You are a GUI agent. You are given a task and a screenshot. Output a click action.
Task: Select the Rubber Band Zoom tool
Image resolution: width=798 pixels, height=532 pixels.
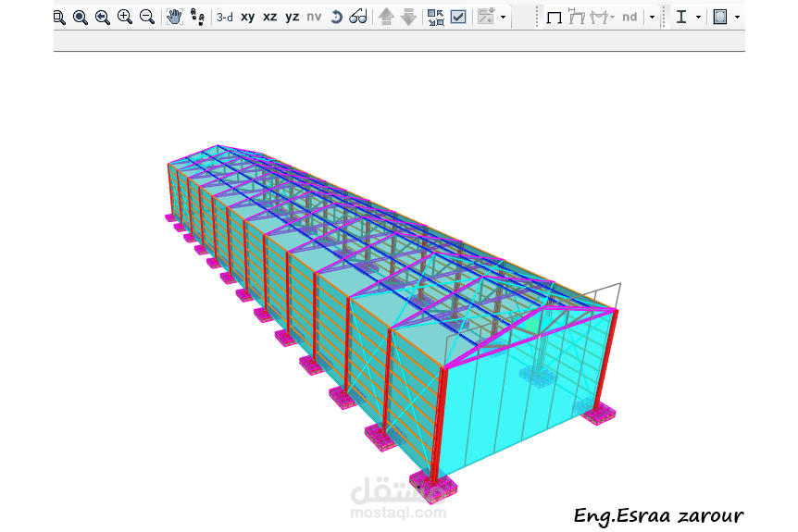coord(58,18)
